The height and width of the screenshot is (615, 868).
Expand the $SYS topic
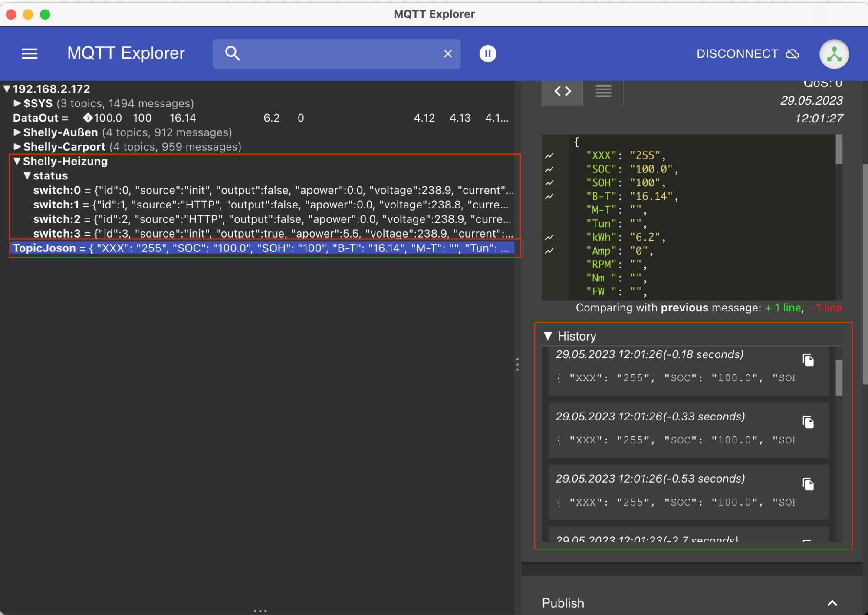pyautogui.click(x=17, y=103)
